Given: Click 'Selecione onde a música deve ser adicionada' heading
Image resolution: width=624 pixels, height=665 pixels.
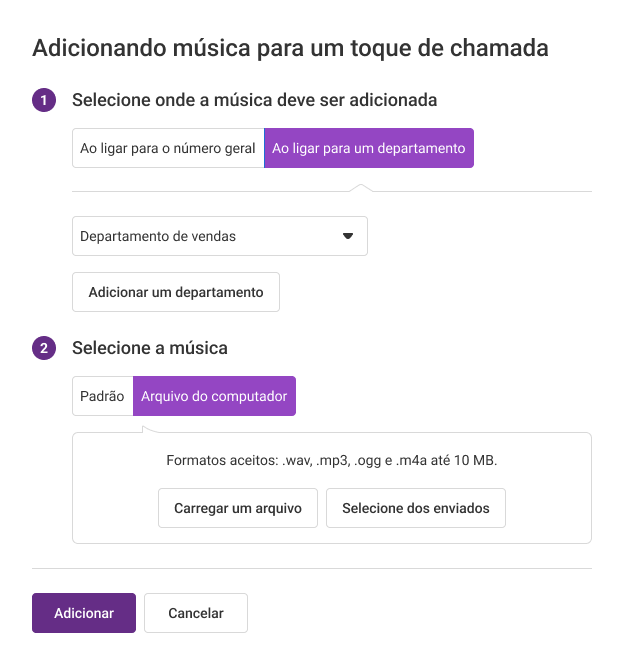Looking at the screenshot, I should (x=255, y=101).
